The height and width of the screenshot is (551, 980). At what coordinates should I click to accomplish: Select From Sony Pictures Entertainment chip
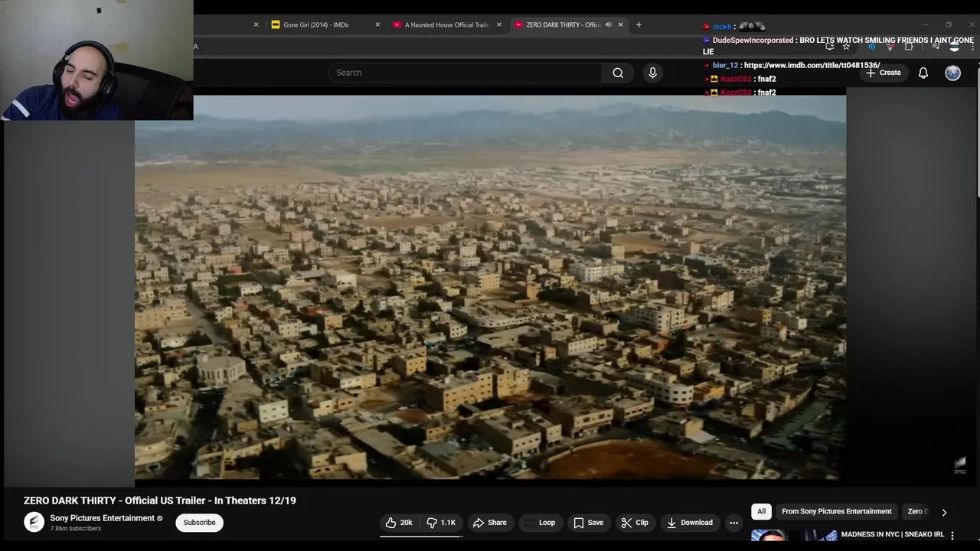click(836, 511)
